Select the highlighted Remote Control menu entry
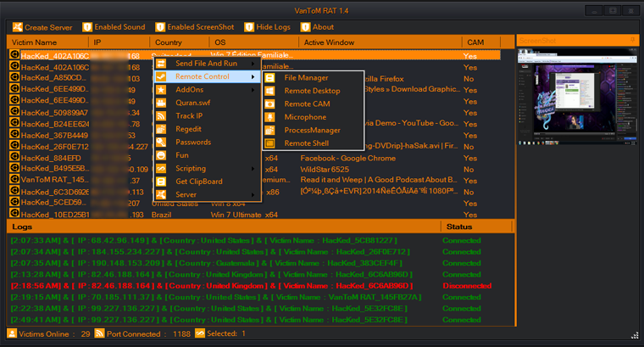The height and width of the screenshot is (347, 644). pyautogui.click(x=208, y=76)
